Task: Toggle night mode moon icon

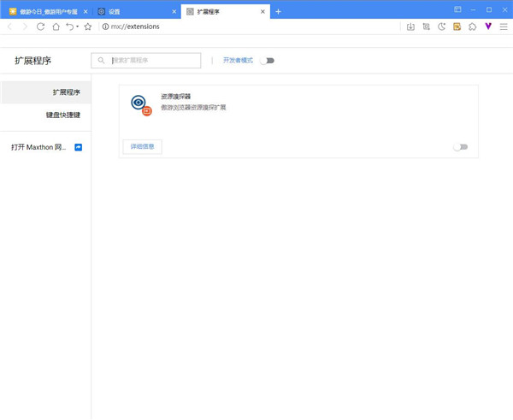Action: [x=442, y=27]
